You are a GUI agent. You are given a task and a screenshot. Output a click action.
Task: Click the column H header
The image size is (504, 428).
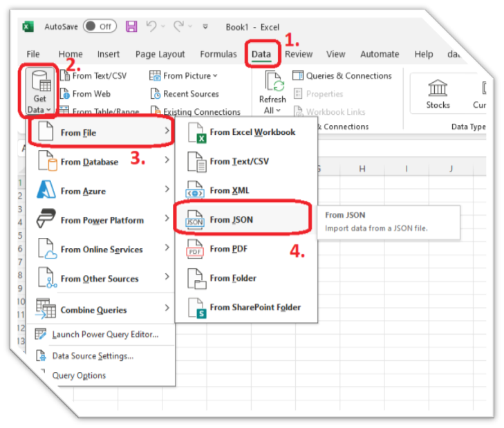[x=362, y=169]
